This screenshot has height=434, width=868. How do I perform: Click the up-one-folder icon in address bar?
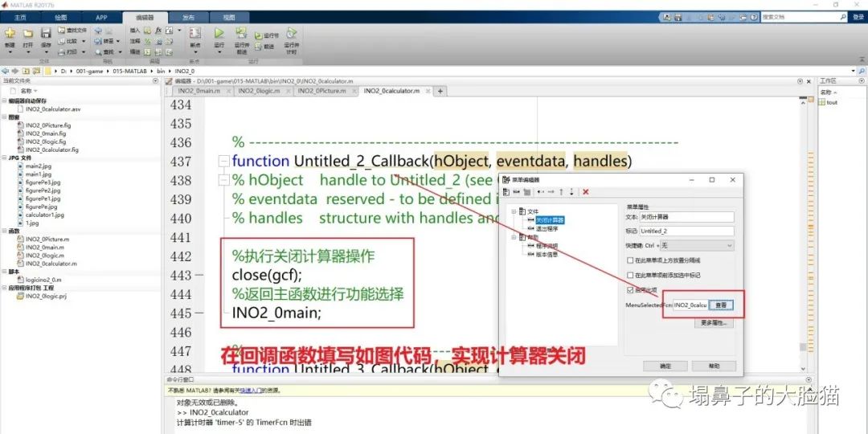(x=26, y=71)
